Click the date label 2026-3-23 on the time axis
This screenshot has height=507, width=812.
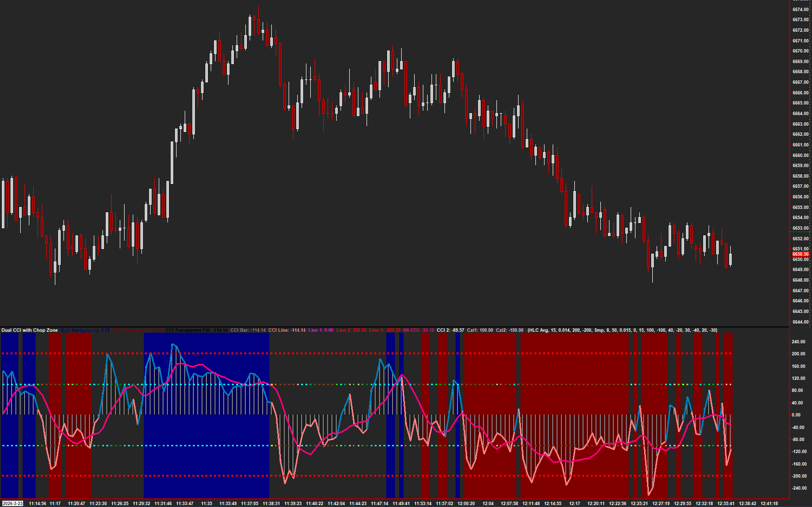[x=12, y=504]
